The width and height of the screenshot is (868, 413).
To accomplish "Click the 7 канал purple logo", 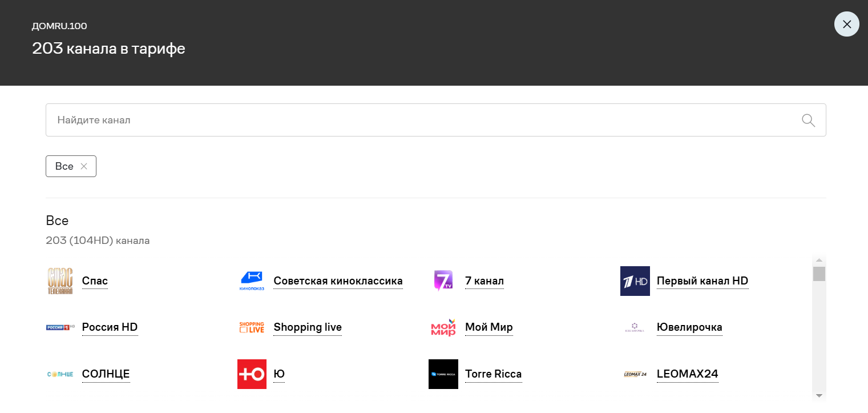I will (443, 281).
